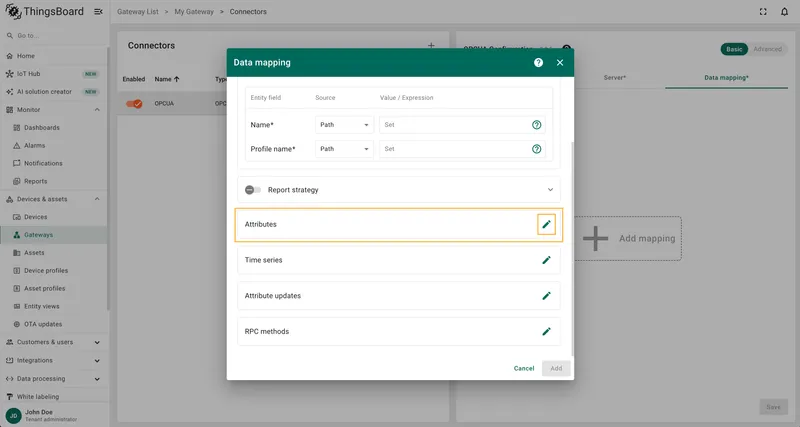This screenshot has width=800, height=427.
Task: Expand the Integrations sidebar group
Action: coord(97,361)
